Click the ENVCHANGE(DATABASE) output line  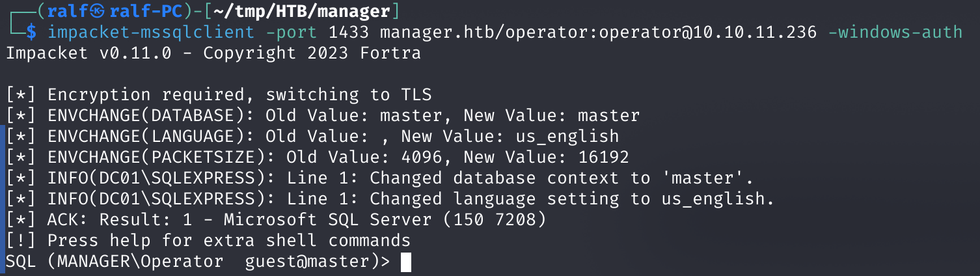coord(323,115)
